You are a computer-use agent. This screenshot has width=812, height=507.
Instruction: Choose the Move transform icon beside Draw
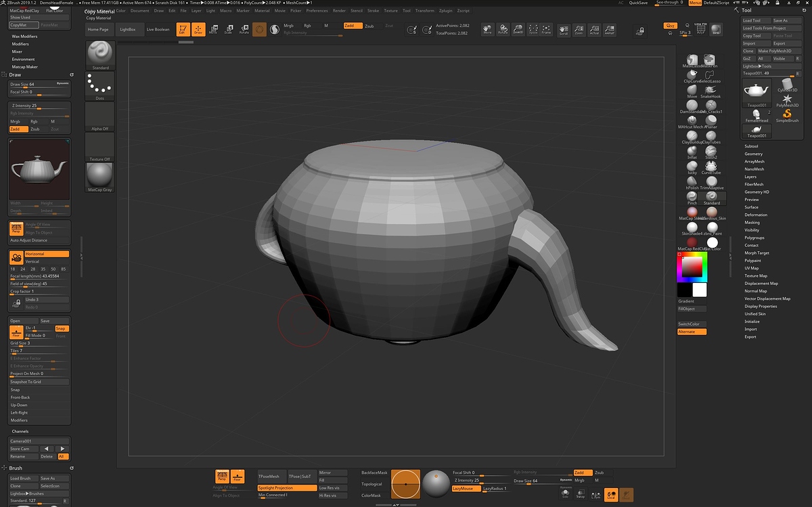pos(213,30)
